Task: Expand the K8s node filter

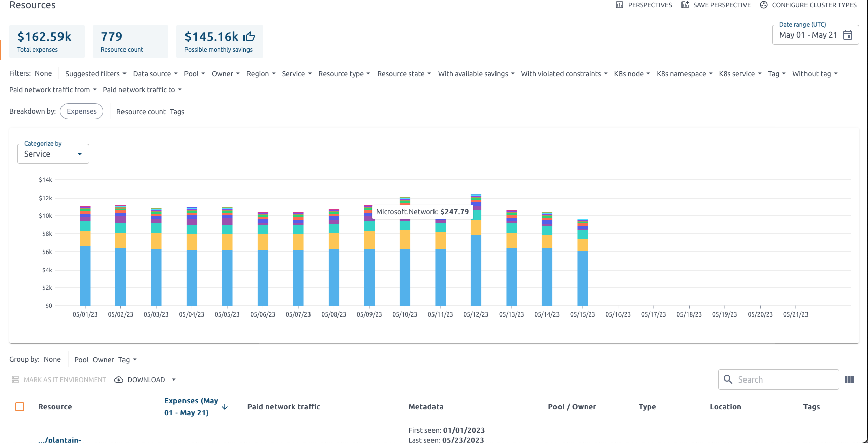Action: [632, 74]
